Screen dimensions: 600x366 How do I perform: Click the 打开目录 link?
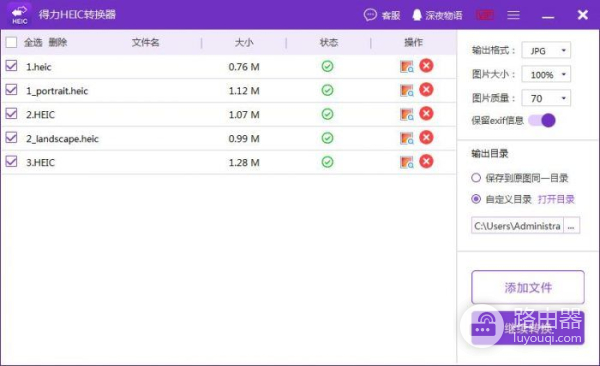[x=556, y=199]
